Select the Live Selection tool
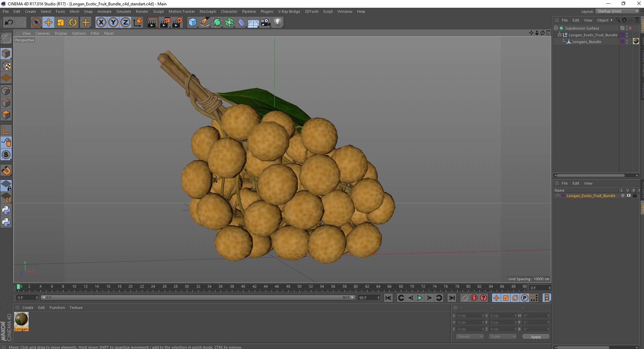 36,22
